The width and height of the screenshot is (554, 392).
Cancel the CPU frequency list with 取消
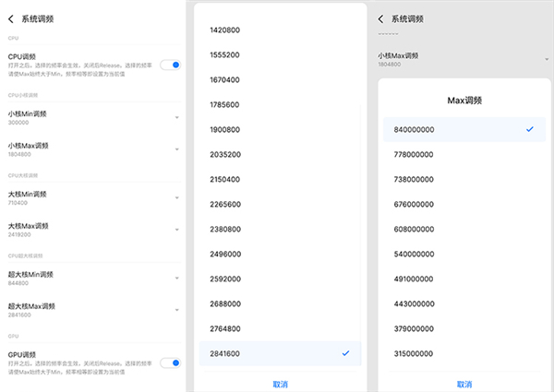[x=280, y=383]
